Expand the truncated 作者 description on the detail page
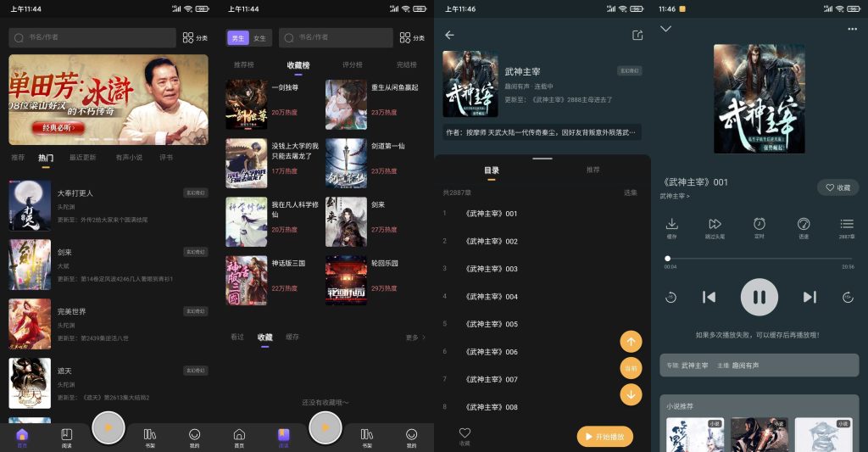The height and width of the screenshot is (452, 868). pos(542,132)
